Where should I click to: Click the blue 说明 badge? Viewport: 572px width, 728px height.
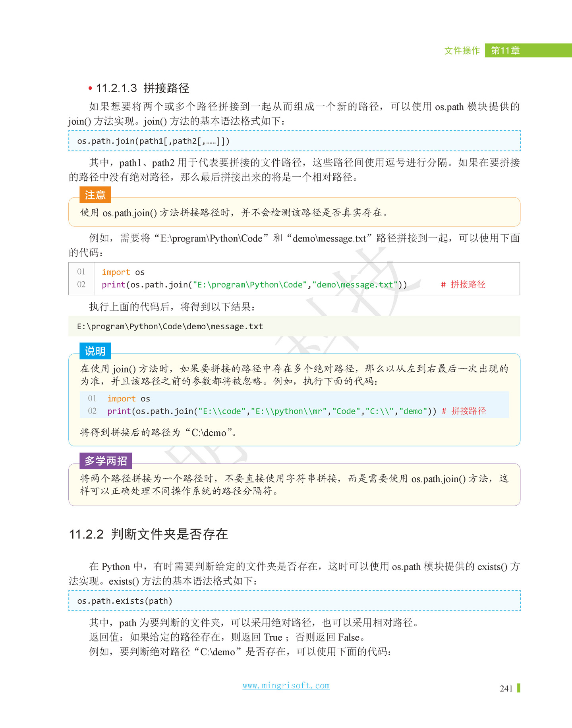pyautogui.click(x=95, y=351)
